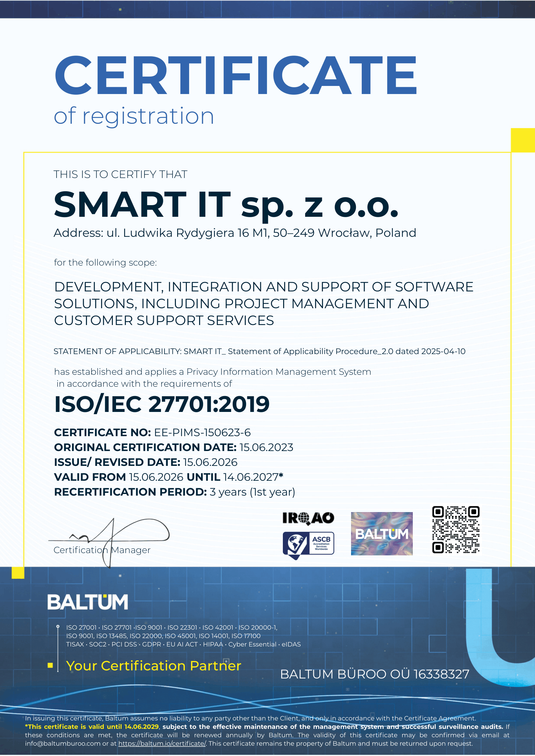Screen dimensions: 535x756
Task: Click the IRQAO logo
Action: click(x=308, y=518)
